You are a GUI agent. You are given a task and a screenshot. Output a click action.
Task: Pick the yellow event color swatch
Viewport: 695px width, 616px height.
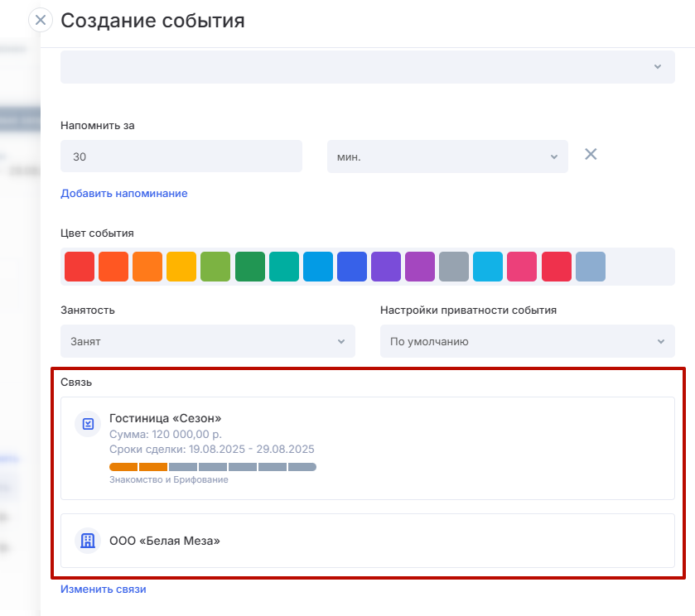pos(181,267)
